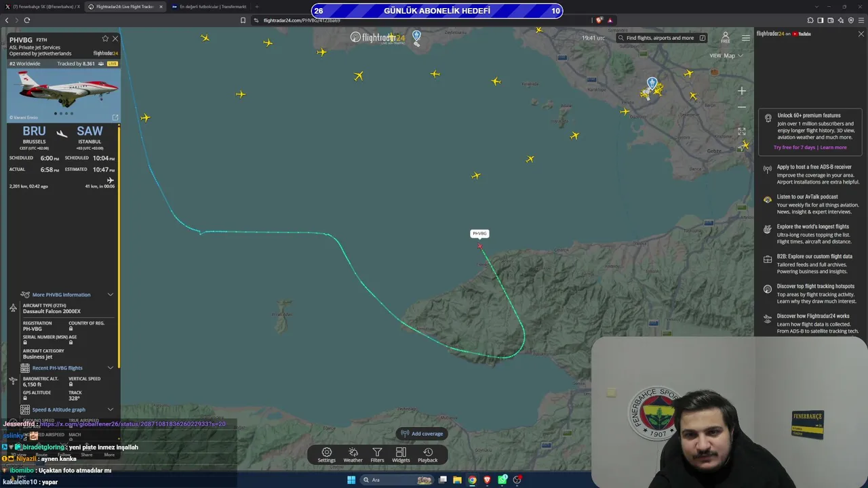This screenshot has height=488, width=868.
Task: Open the Flightradar24 hamburger menu
Action: tap(746, 38)
